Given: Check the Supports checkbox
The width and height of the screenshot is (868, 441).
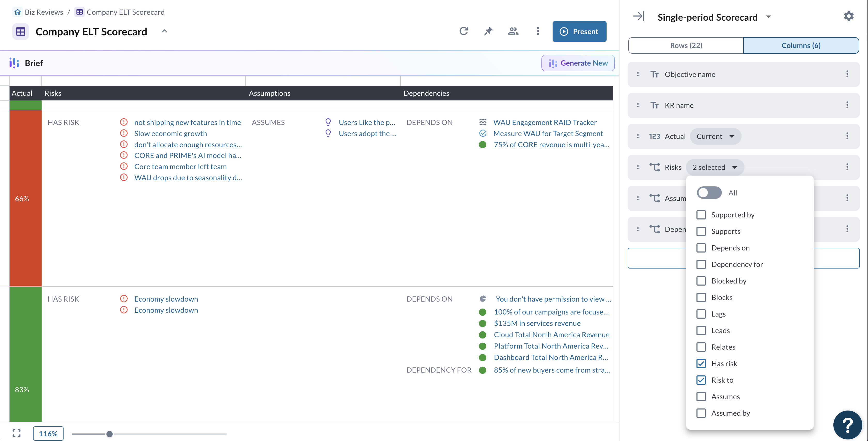Looking at the screenshot, I should pyautogui.click(x=701, y=231).
